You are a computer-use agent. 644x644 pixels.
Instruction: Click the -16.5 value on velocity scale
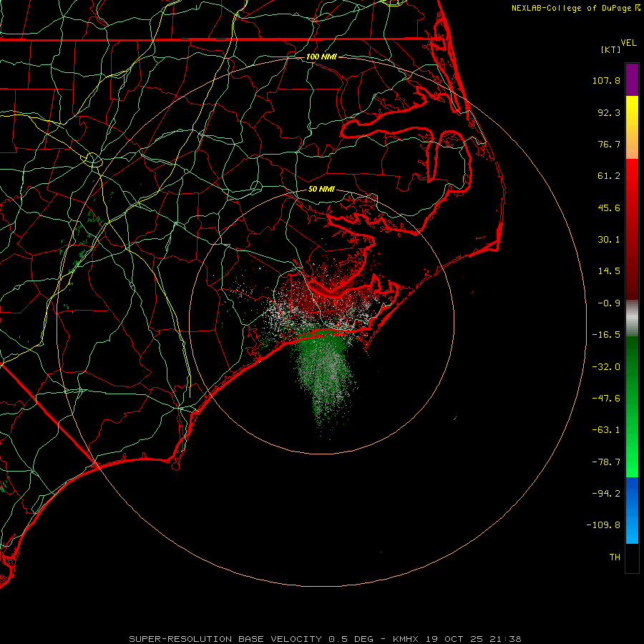(x=606, y=335)
